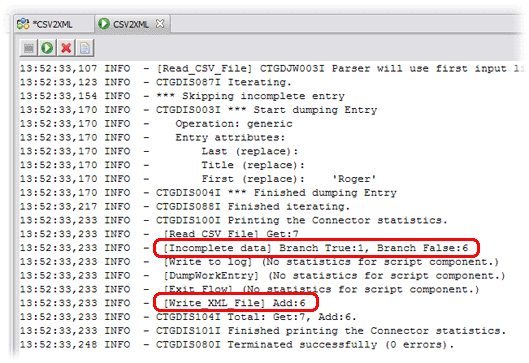Screen dimensions: 529x363
Task: Open the log file document icon
Action: pos(85,48)
